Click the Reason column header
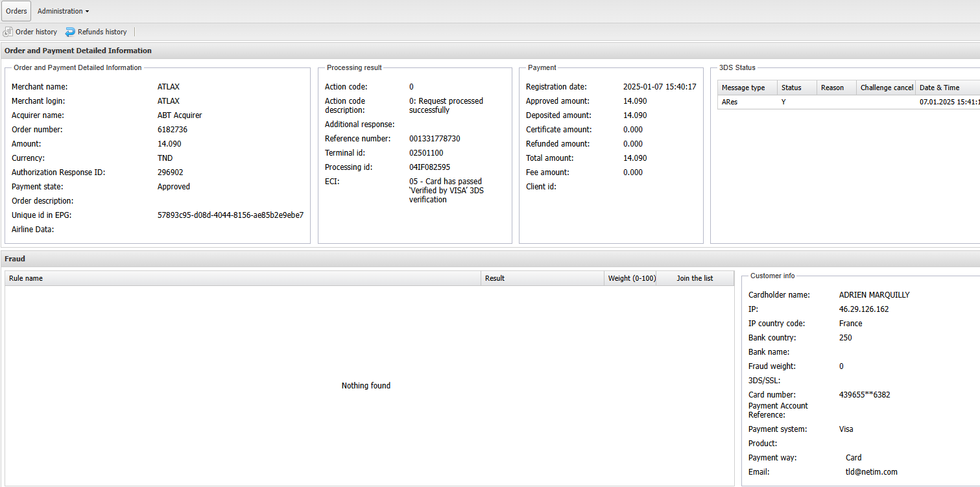 835,88
